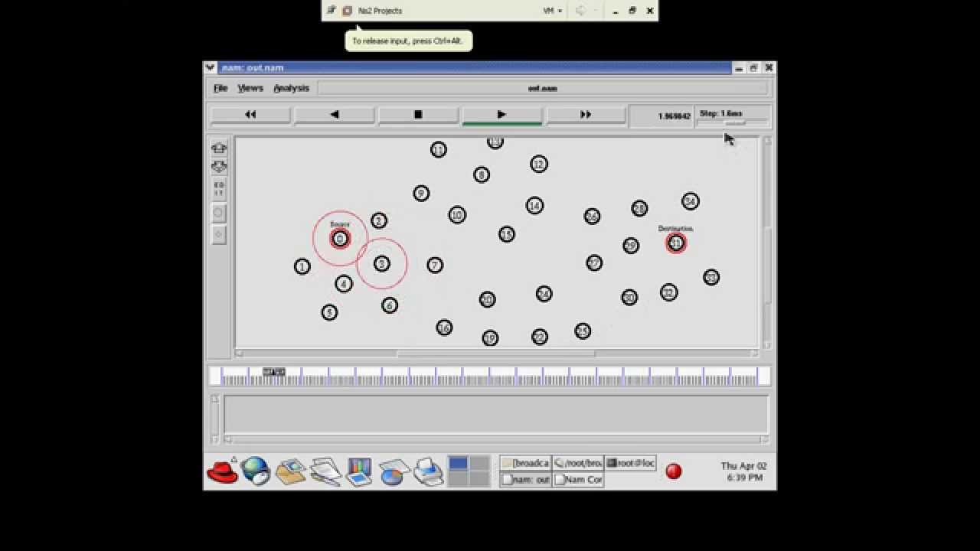Click the zoom in icon in the left toolbar
This screenshot has height=551, width=980.
pos(219,148)
